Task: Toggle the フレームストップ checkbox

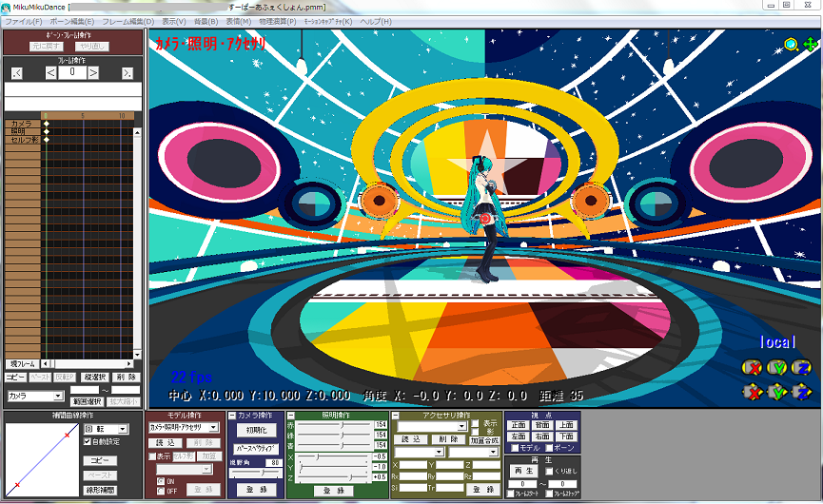Action: (548, 494)
